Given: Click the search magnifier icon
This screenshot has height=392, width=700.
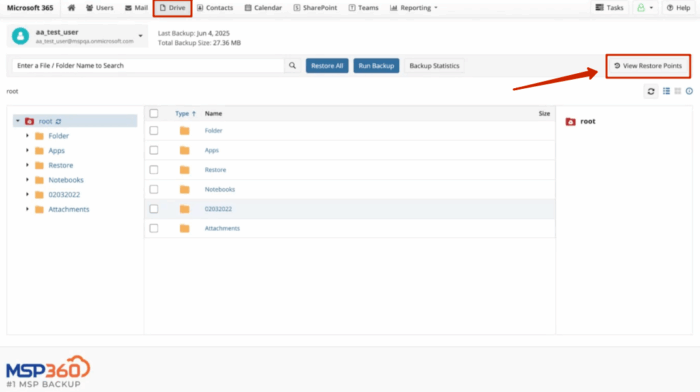Looking at the screenshot, I should (292, 66).
